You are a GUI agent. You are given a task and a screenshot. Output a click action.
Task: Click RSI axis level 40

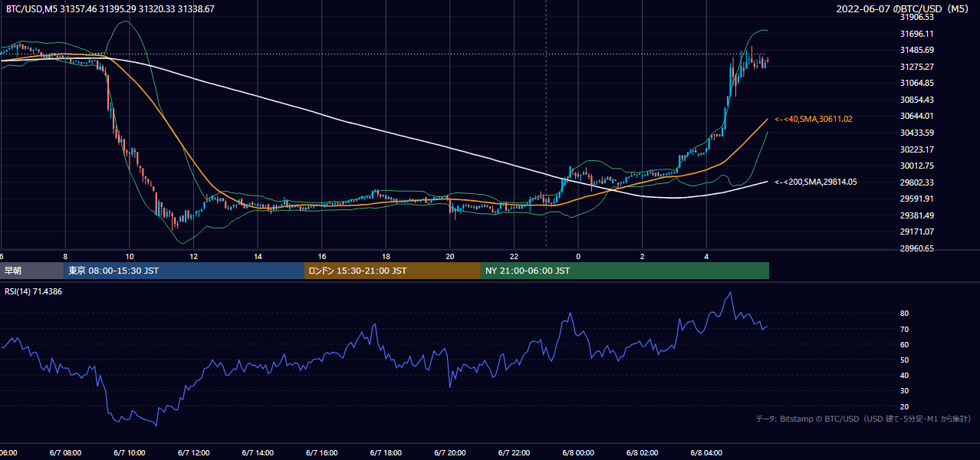coord(905,375)
